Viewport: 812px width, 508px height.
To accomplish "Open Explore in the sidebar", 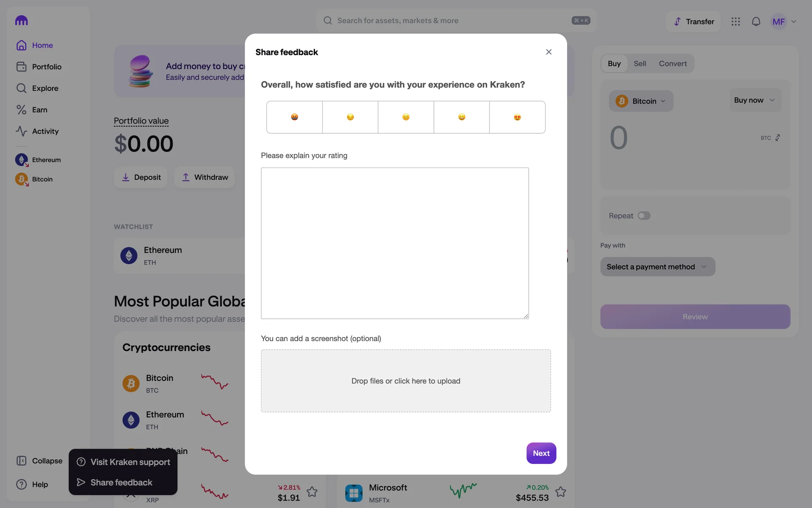I will point(45,88).
